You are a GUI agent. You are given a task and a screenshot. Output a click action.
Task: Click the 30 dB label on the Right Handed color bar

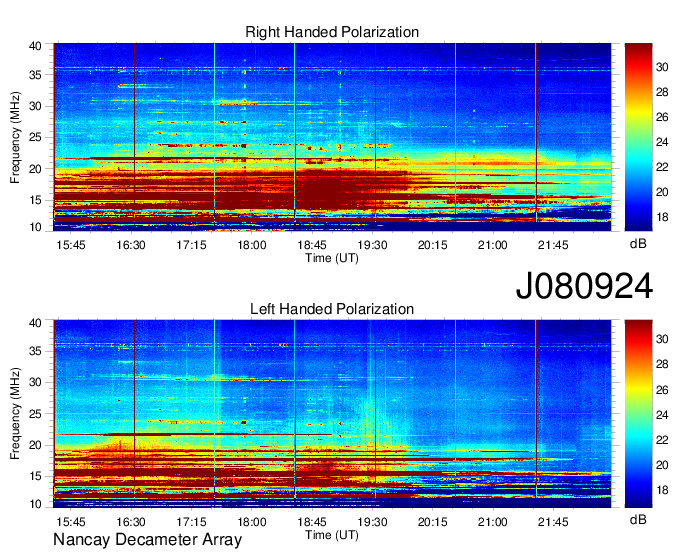click(662, 67)
